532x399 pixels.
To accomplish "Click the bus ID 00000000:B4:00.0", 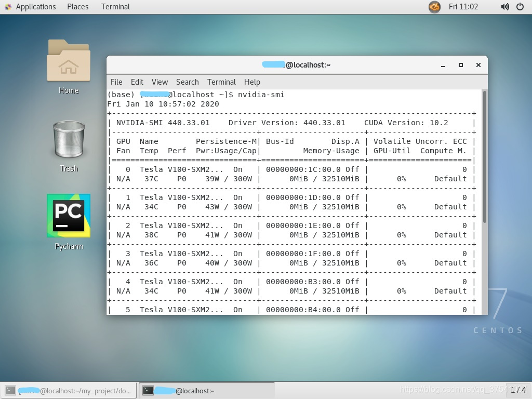I will [x=303, y=310].
